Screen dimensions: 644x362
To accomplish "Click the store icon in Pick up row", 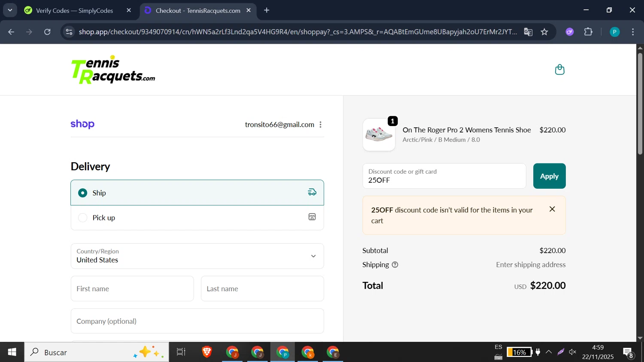I will pyautogui.click(x=312, y=217).
